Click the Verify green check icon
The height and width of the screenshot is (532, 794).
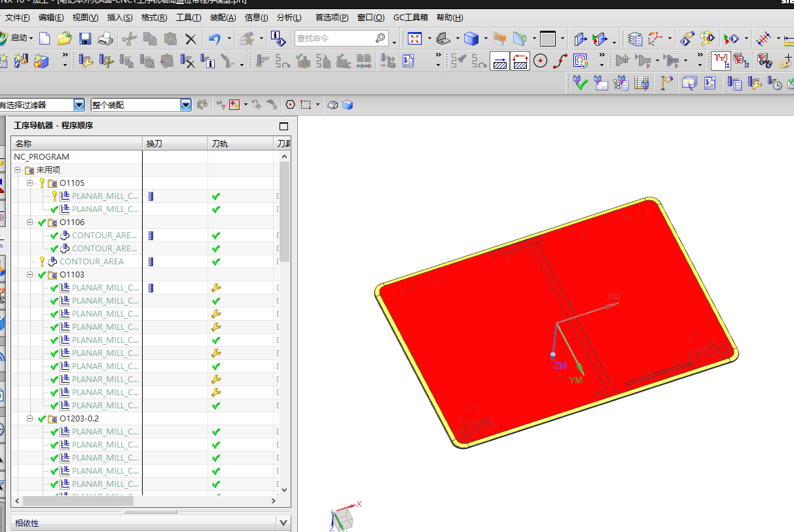click(579, 83)
